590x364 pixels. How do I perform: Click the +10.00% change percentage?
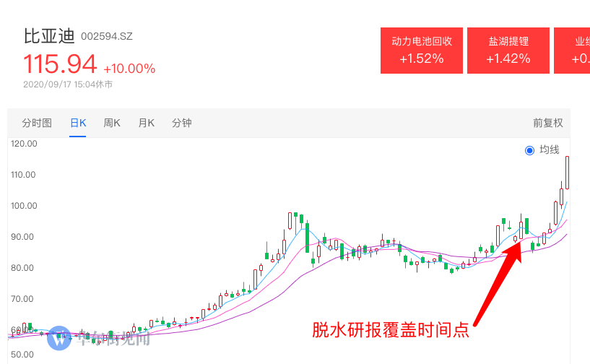(x=129, y=69)
